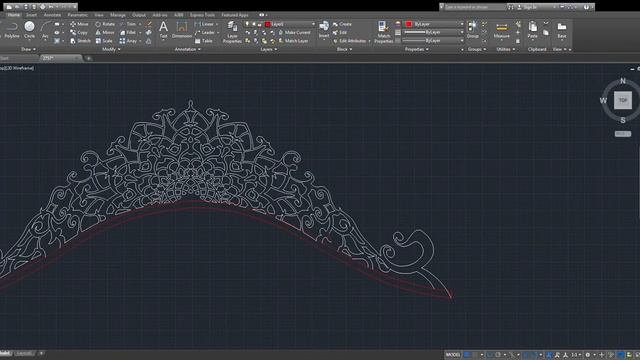Click the Mirror tool
This screenshot has height=360, width=640.
[x=105, y=32]
